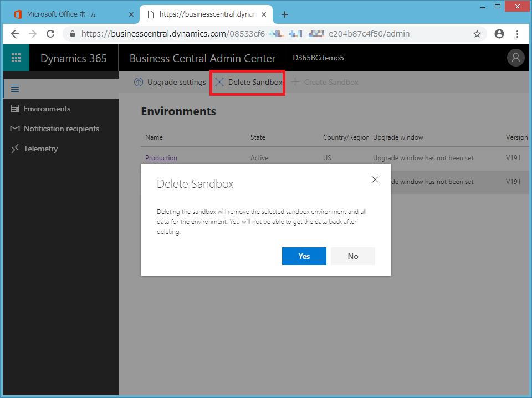
Task: Click the Upgrade settings toolbar label
Action: [176, 82]
